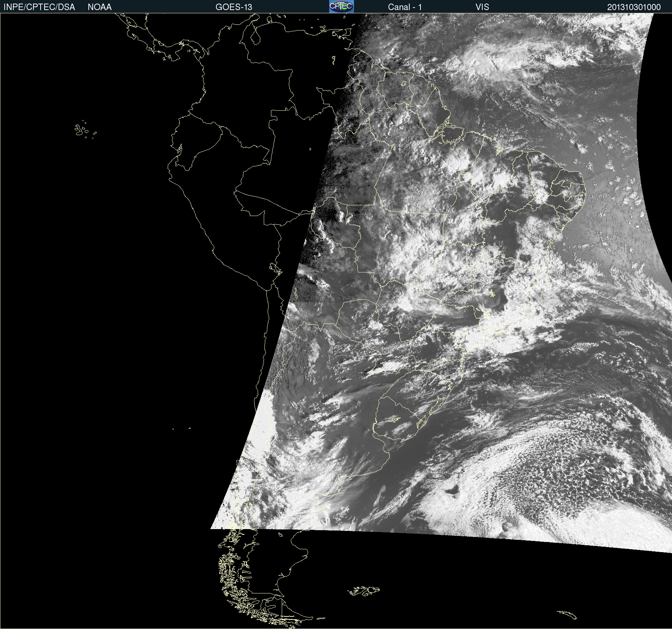Click the Canal - 1 label

click(x=405, y=7)
